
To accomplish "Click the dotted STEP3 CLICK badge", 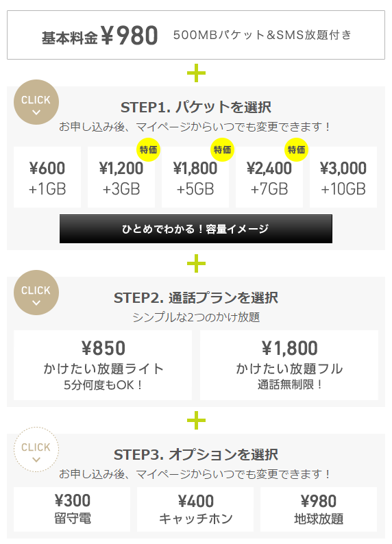I will (36, 449).
